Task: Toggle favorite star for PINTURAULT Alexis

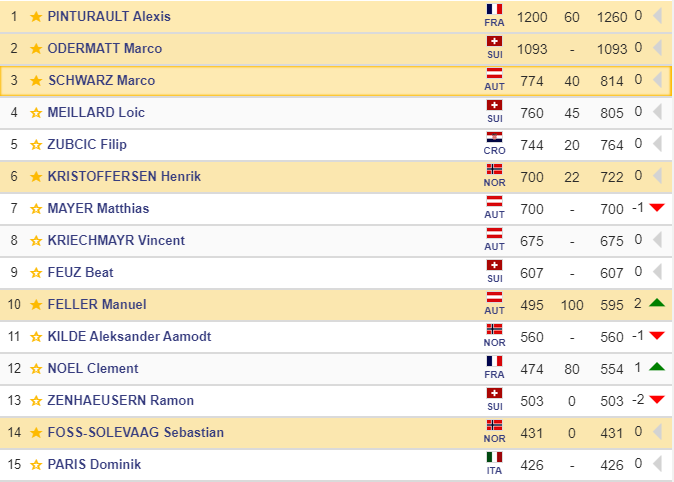Action: click(36, 17)
